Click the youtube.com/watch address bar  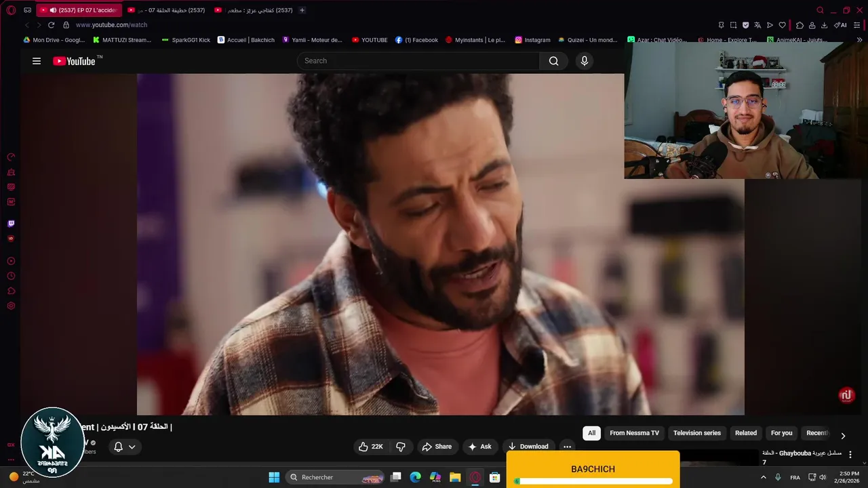(111, 25)
